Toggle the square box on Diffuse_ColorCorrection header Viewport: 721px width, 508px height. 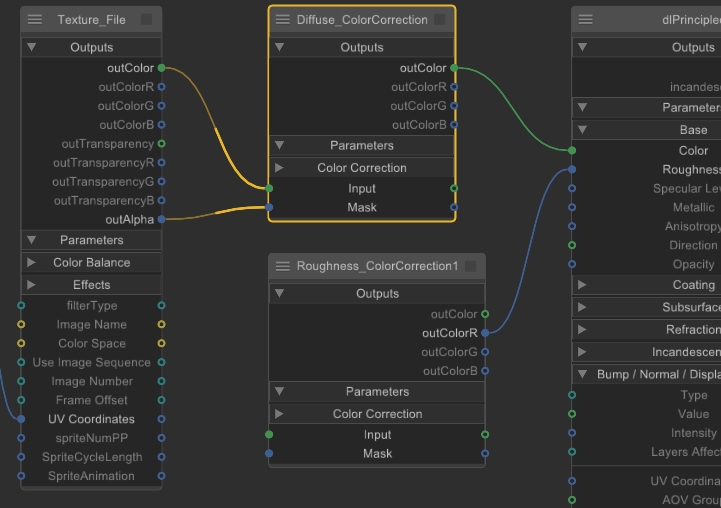click(x=440, y=20)
